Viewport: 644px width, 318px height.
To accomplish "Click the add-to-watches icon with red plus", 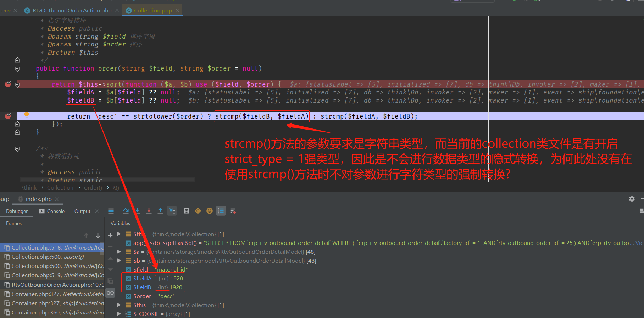I will point(233,211).
